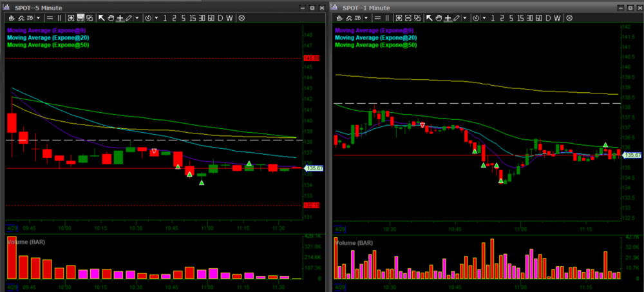Click the clock interval icon in 1 Minute toolbar
Image resolution: width=644 pixels, height=292 pixels.
coord(477,18)
